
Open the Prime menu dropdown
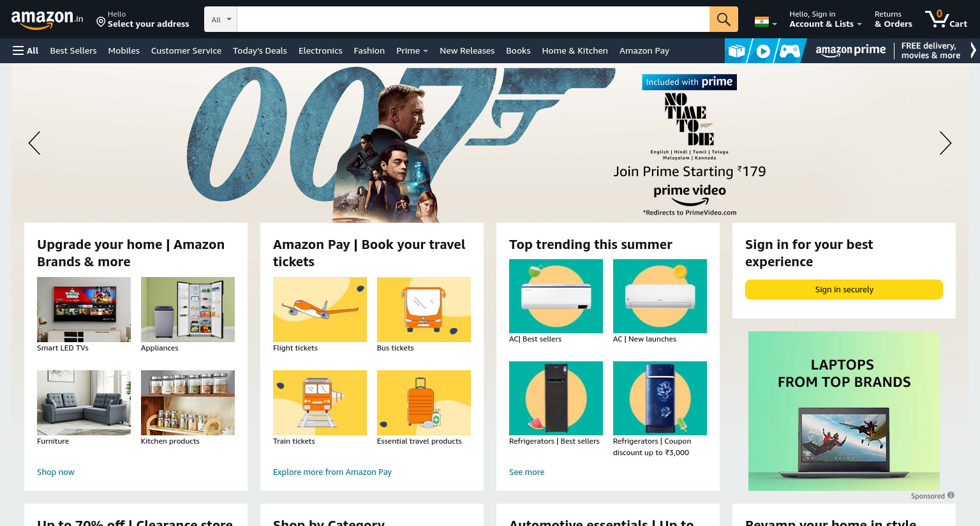tap(412, 50)
